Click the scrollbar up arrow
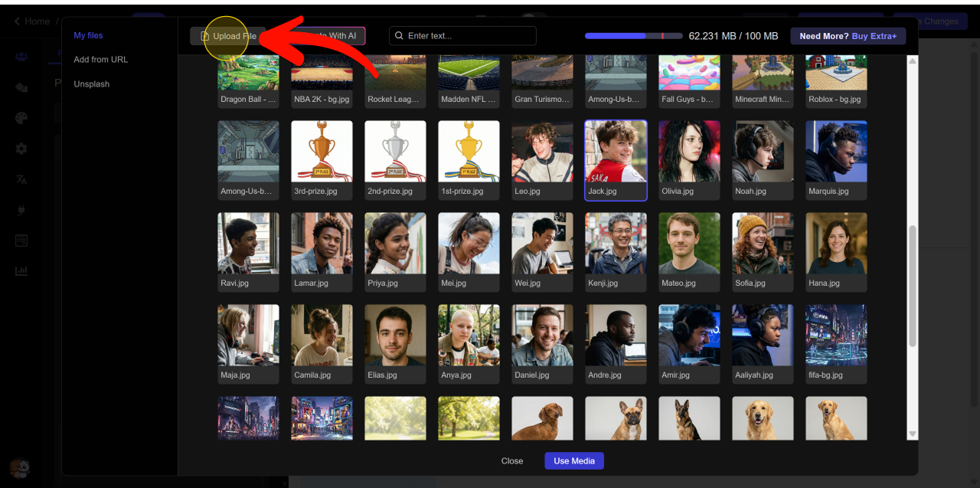Image resolution: width=980 pixels, height=488 pixels. 912,61
